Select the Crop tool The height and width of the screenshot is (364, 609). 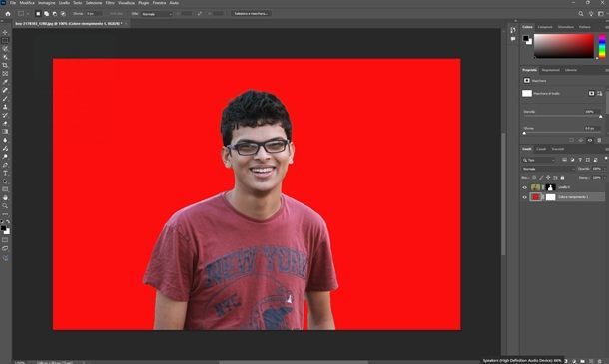coord(5,65)
